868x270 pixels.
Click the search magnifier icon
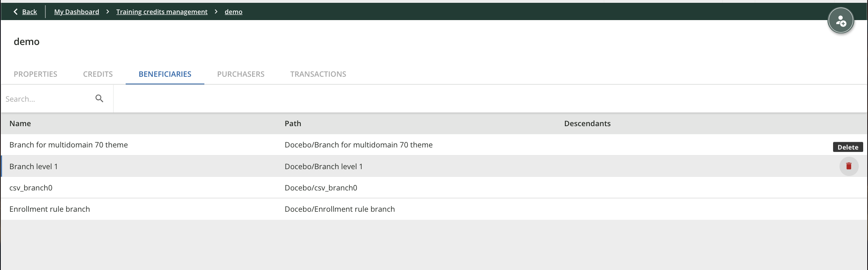99,98
